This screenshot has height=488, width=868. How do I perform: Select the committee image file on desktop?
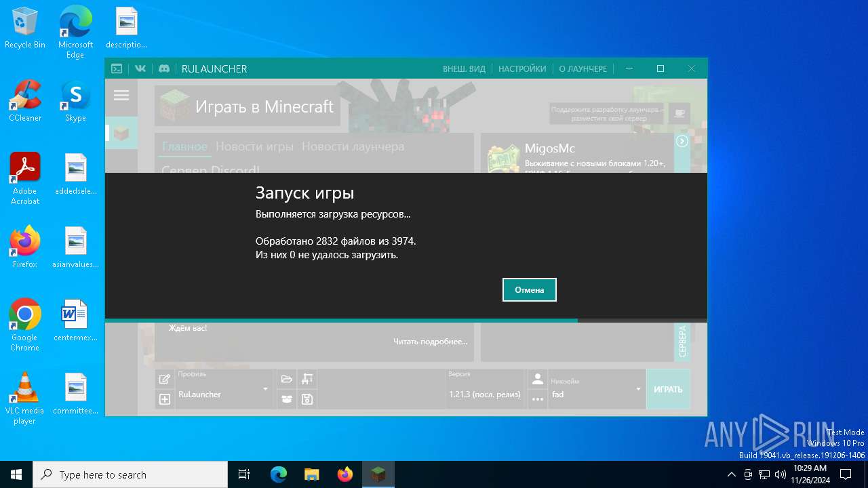75,394
